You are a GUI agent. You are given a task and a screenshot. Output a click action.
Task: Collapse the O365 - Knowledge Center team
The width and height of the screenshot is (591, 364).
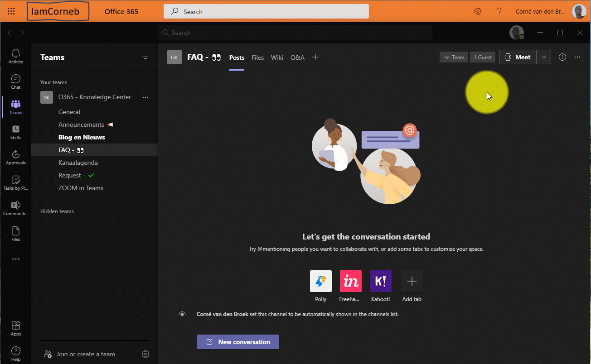95,97
